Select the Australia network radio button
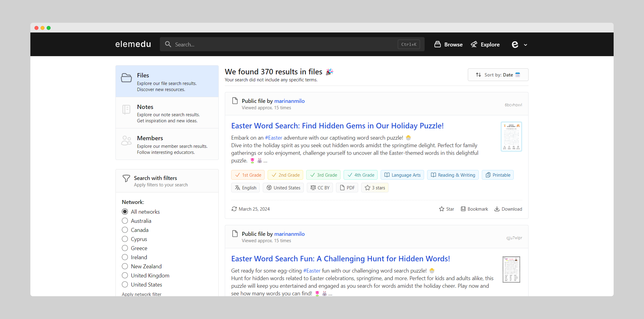The height and width of the screenshot is (319, 644). pos(125,221)
